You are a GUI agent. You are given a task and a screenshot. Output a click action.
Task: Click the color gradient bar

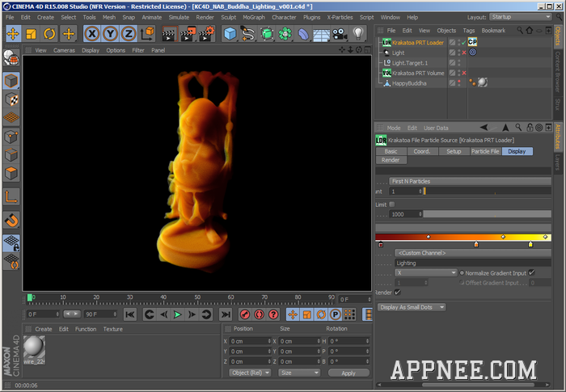pyautogui.click(x=463, y=237)
